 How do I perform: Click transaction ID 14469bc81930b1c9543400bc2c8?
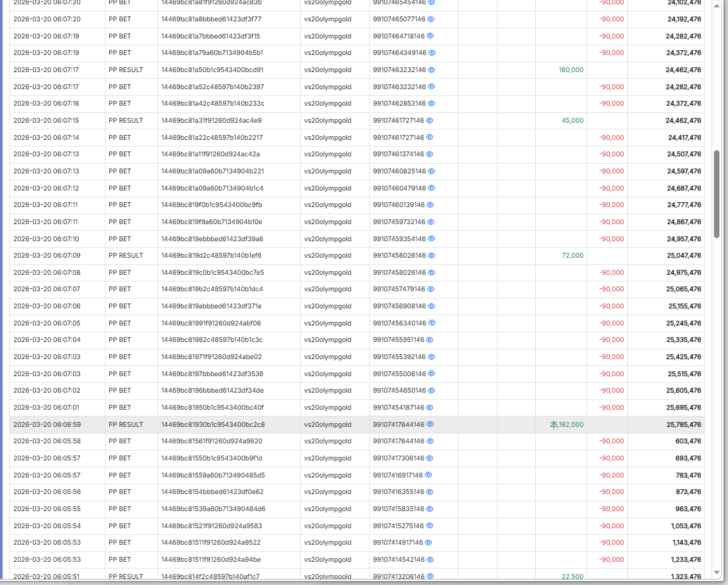[x=213, y=424]
